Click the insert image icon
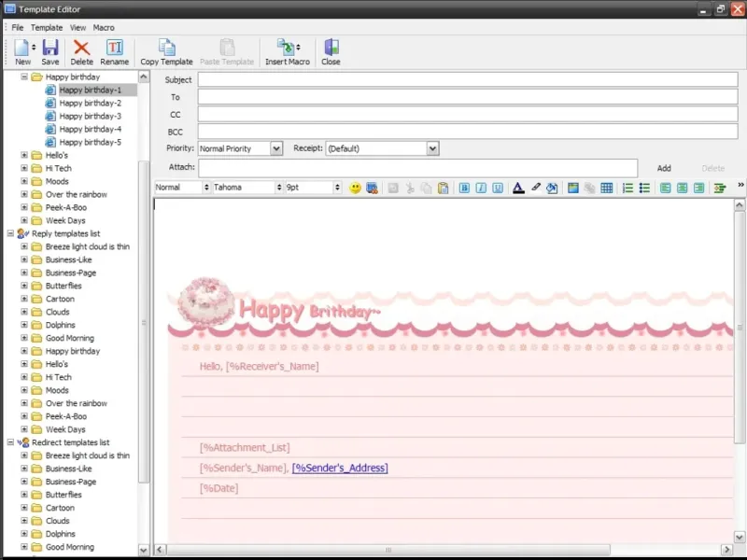Viewport: 747px width, 560px height. pyautogui.click(x=573, y=188)
